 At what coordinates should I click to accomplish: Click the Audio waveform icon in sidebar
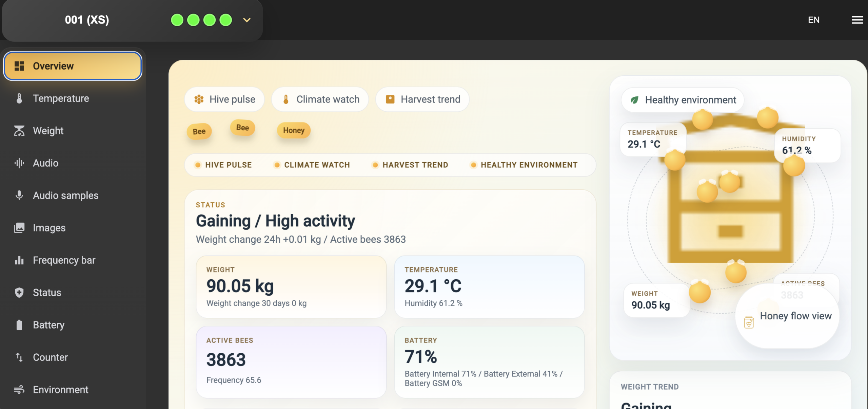point(19,163)
